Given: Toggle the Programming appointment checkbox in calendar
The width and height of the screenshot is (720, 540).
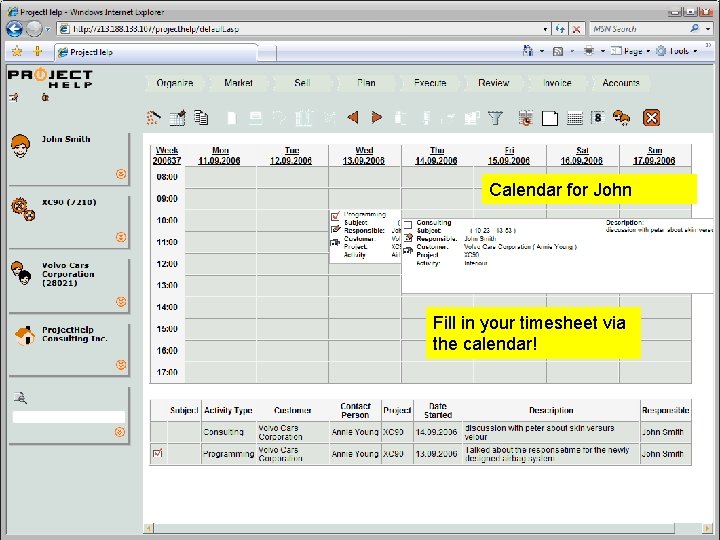Looking at the screenshot, I should point(335,215).
